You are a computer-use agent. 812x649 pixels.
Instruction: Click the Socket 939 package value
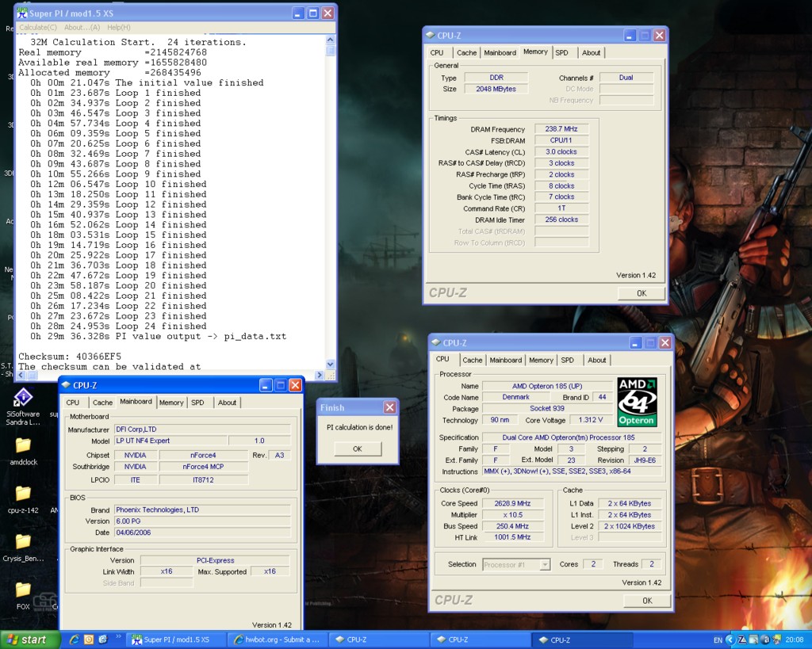pyautogui.click(x=547, y=408)
